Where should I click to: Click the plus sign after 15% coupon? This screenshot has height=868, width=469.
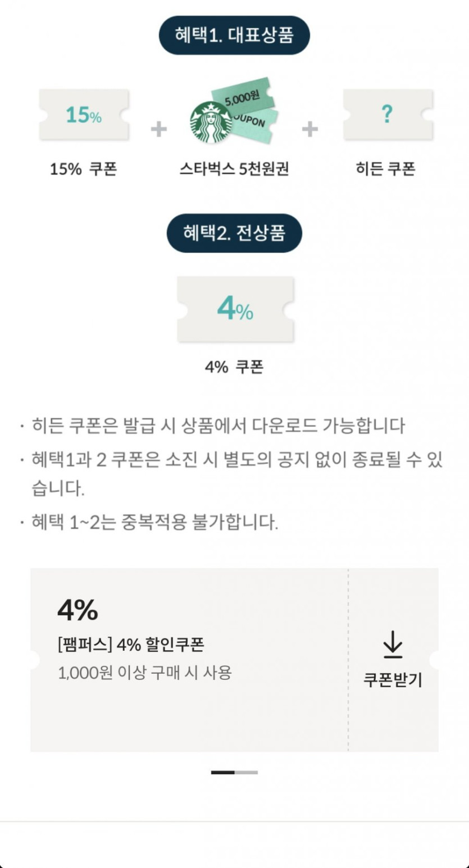click(x=159, y=130)
